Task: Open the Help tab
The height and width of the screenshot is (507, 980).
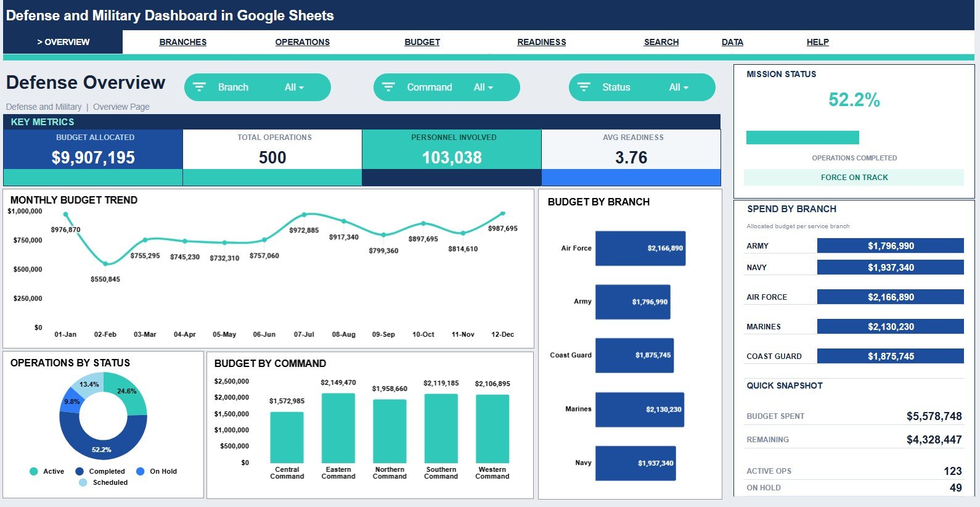Action: (x=818, y=42)
